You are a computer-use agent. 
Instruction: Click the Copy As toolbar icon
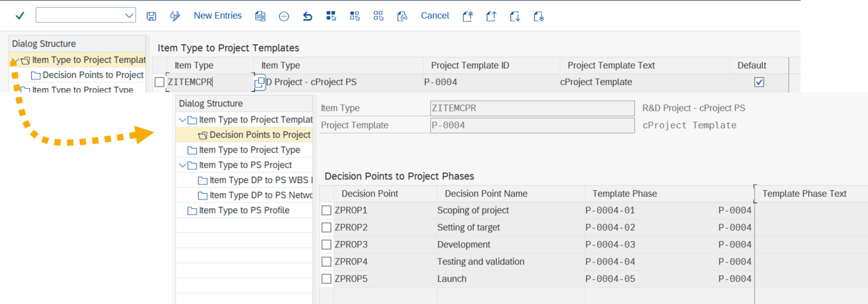point(260,16)
